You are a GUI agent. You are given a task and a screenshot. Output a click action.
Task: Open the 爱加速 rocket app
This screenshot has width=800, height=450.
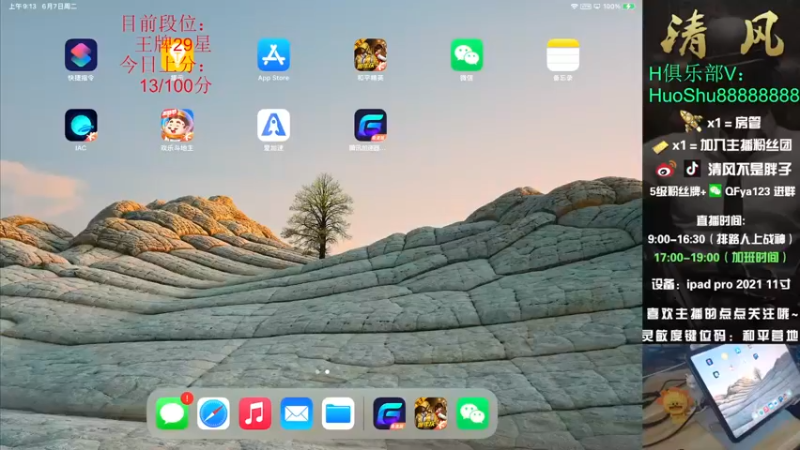(x=273, y=125)
